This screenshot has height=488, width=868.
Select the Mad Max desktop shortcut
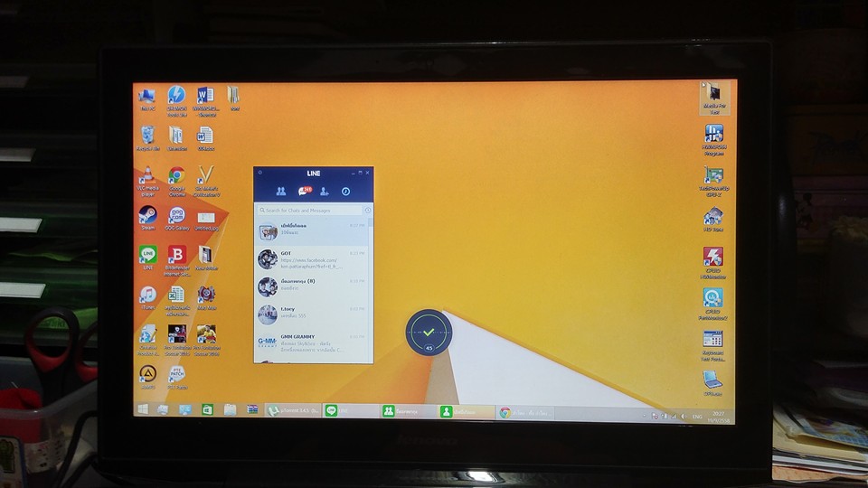pyautogui.click(x=206, y=297)
